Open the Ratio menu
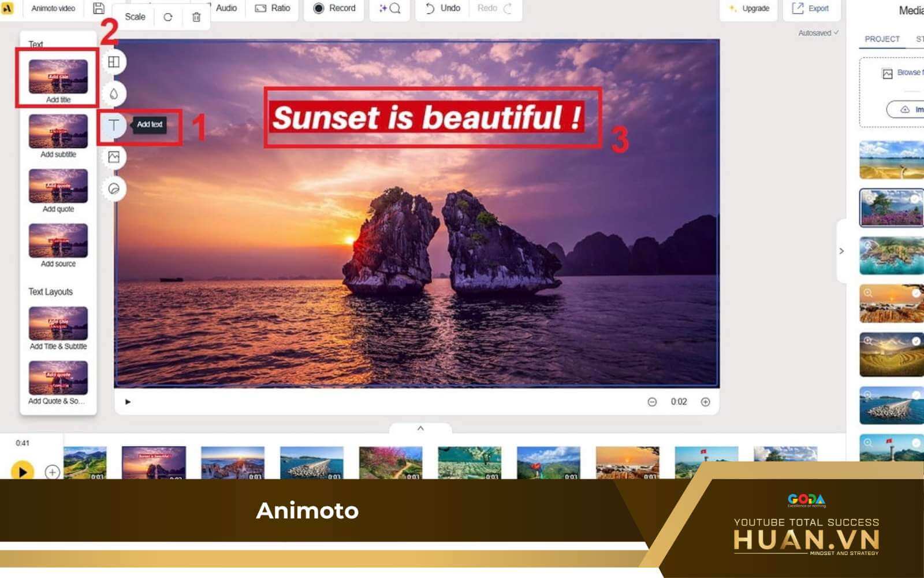924x578 pixels. click(x=273, y=8)
